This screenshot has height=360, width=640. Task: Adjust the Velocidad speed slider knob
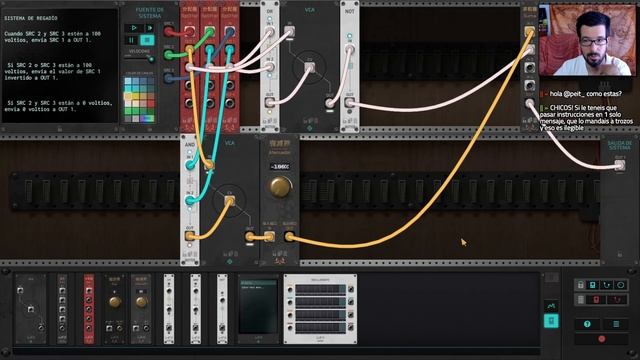tap(151, 60)
